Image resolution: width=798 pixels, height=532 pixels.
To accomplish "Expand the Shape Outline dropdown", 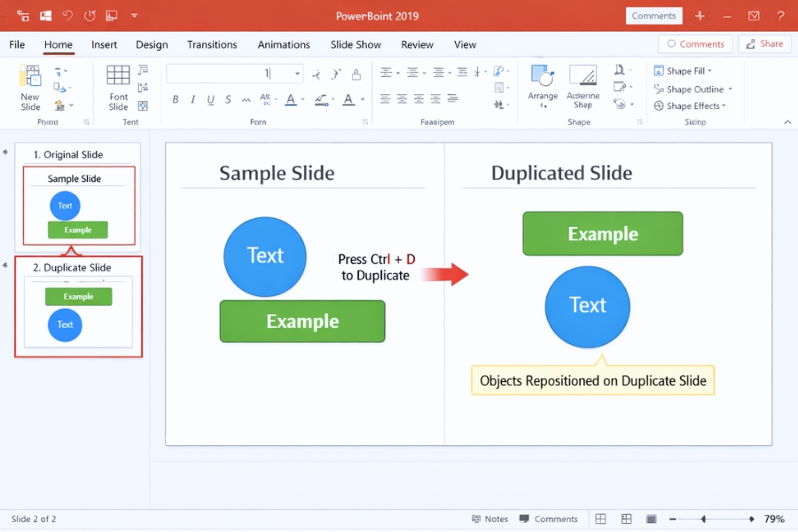I will tap(692, 89).
